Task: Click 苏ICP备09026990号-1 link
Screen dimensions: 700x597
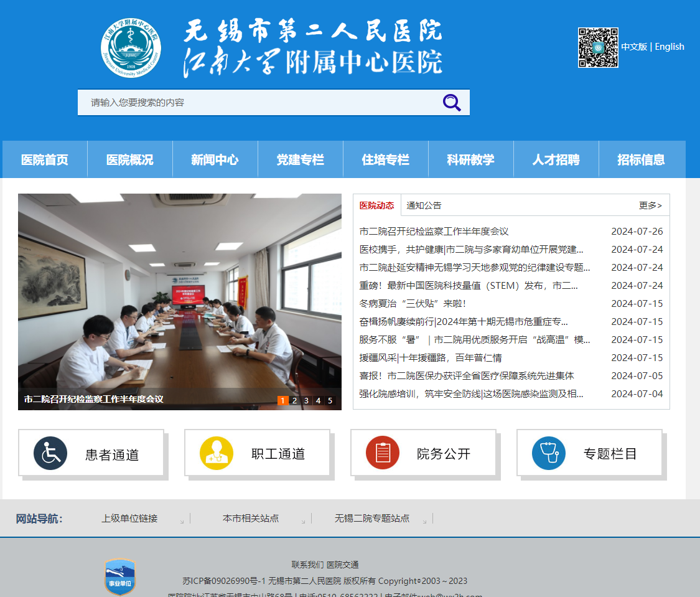Action: coord(223,581)
